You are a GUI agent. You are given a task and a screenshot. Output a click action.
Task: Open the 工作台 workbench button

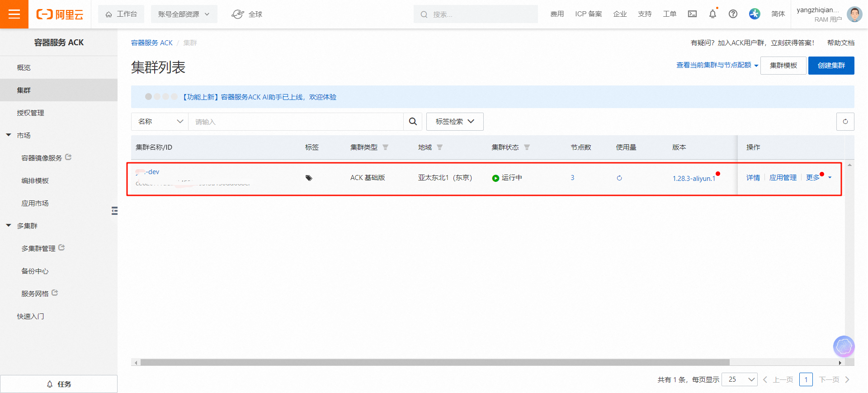pyautogui.click(x=121, y=14)
